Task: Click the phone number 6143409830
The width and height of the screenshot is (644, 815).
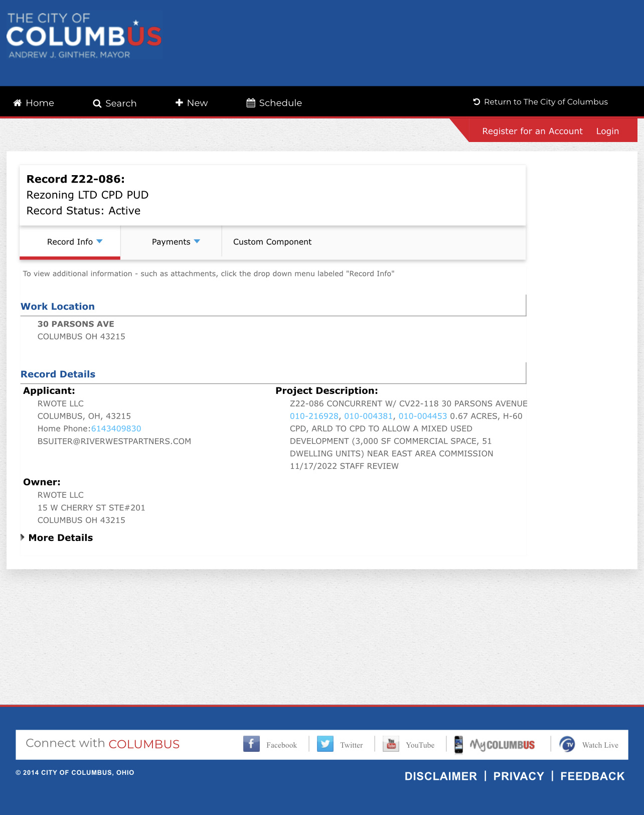Action: pos(116,429)
